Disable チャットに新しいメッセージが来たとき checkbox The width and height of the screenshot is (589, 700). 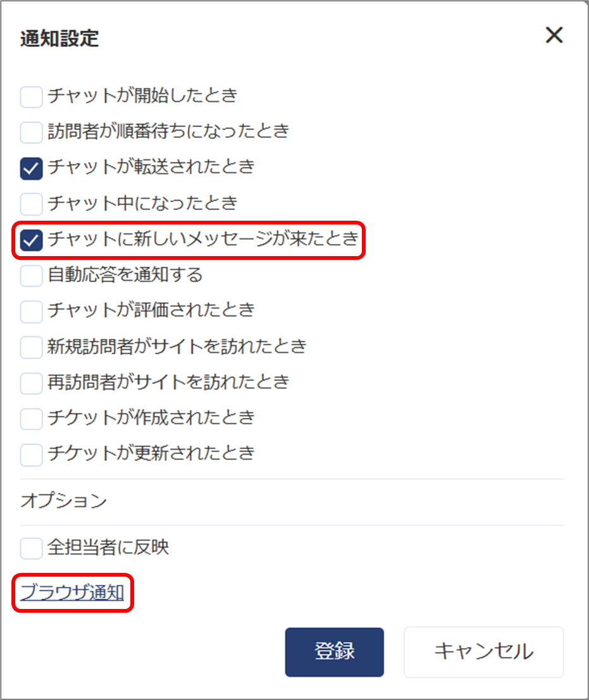(x=31, y=240)
